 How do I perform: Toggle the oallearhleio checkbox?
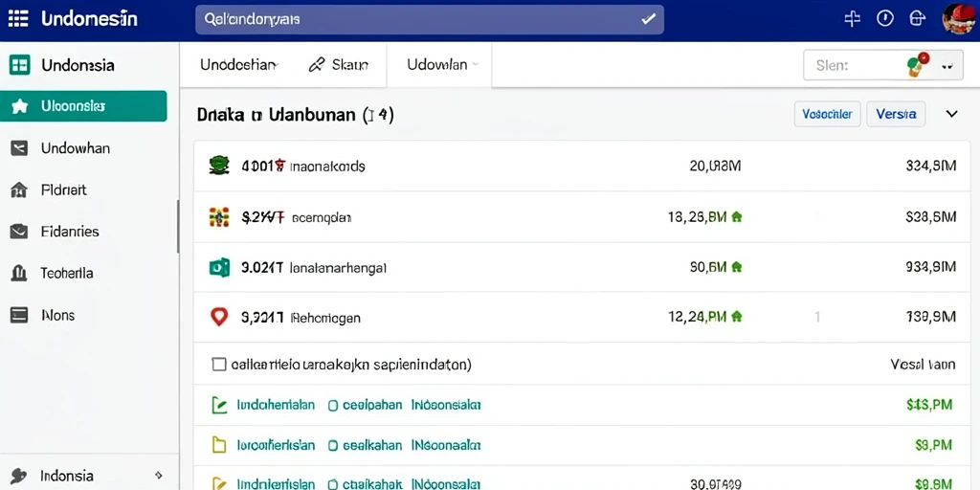[219, 364]
